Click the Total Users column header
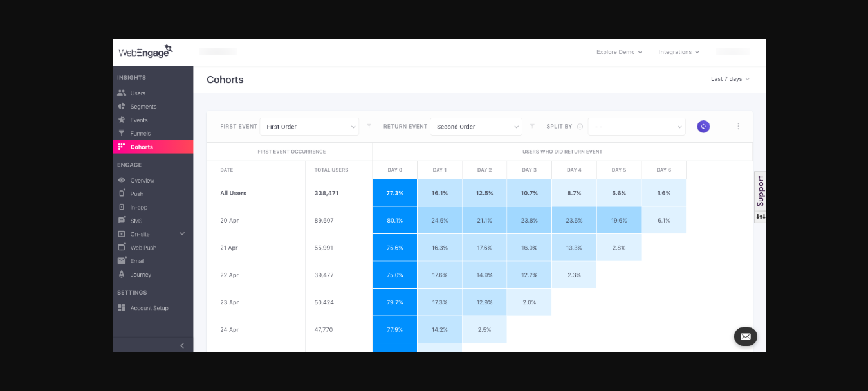The width and height of the screenshot is (868, 391). [x=331, y=170]
